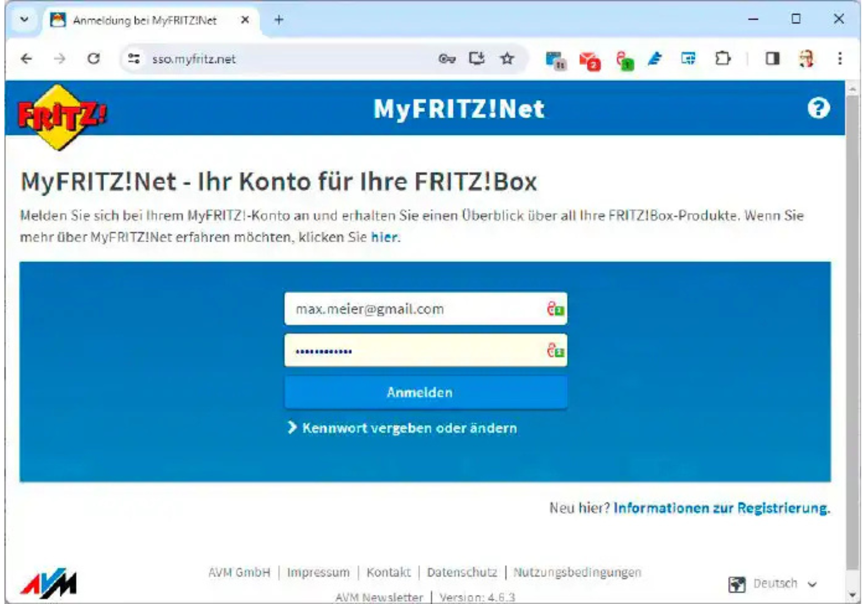Open the blue window extension with grey badge
The width and height of the screenshot is (868, 604).
click(x=556, y=60)
